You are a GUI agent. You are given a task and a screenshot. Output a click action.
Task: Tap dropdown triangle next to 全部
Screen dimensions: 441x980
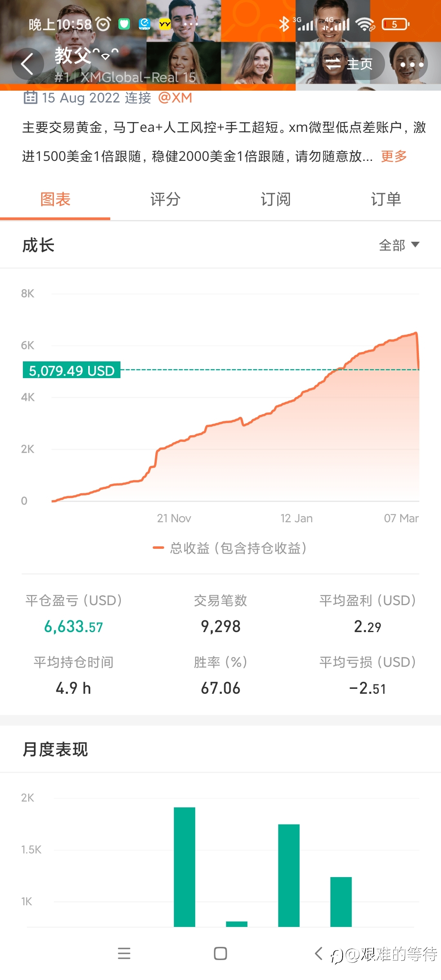(x=415, y=245)
